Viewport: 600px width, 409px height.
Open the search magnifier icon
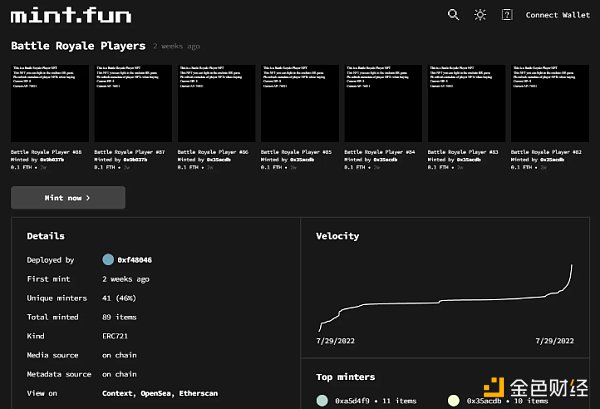tap(453, 15)
